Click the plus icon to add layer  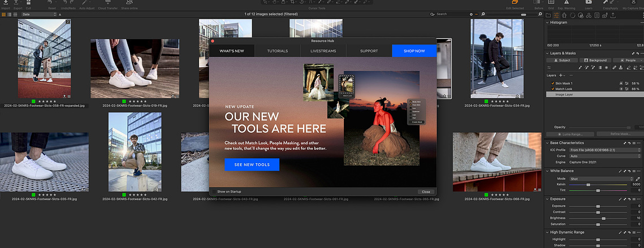[x=561, y=75]
